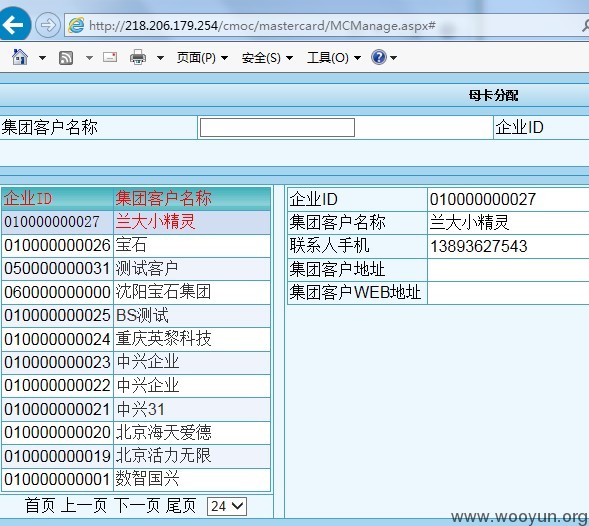Select the 重庆英黎科技 customer row
This screenshot has height=526, width=589.
(x=136, y=339)
